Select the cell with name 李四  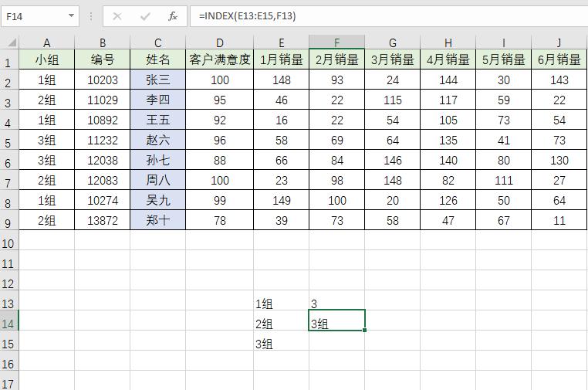158,100
